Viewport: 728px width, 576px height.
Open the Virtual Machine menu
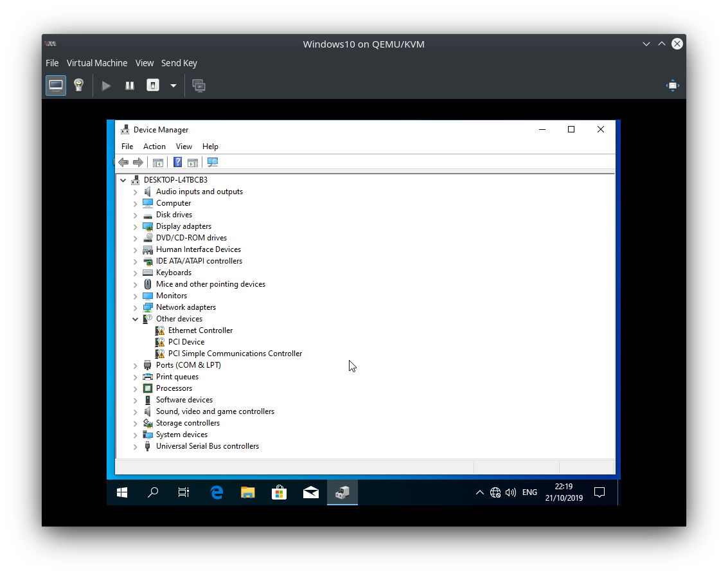[97, 63]
